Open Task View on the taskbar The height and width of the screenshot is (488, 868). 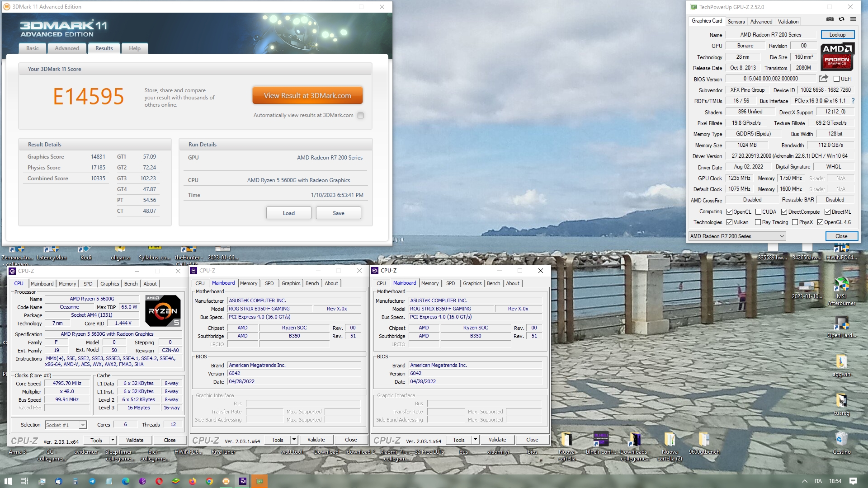[x=24, y=481]
